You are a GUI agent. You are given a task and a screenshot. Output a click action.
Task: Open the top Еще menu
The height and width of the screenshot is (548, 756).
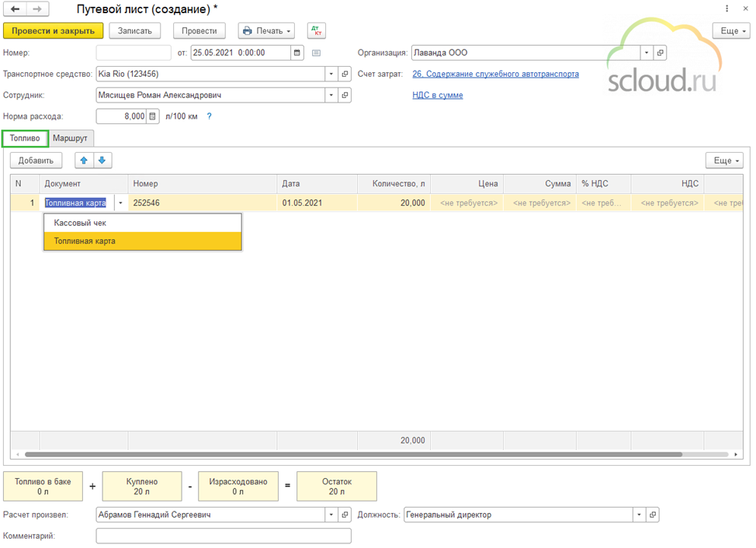pos(733,30)
